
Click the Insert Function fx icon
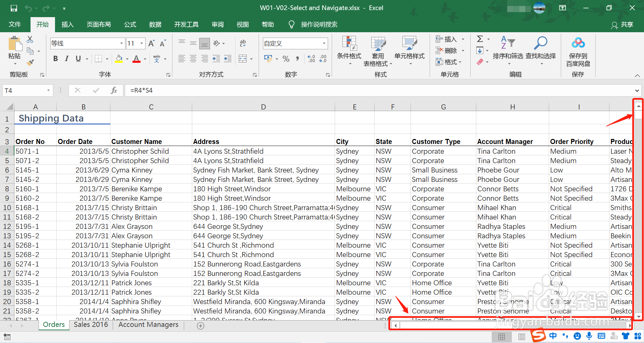tap(114, 90)
